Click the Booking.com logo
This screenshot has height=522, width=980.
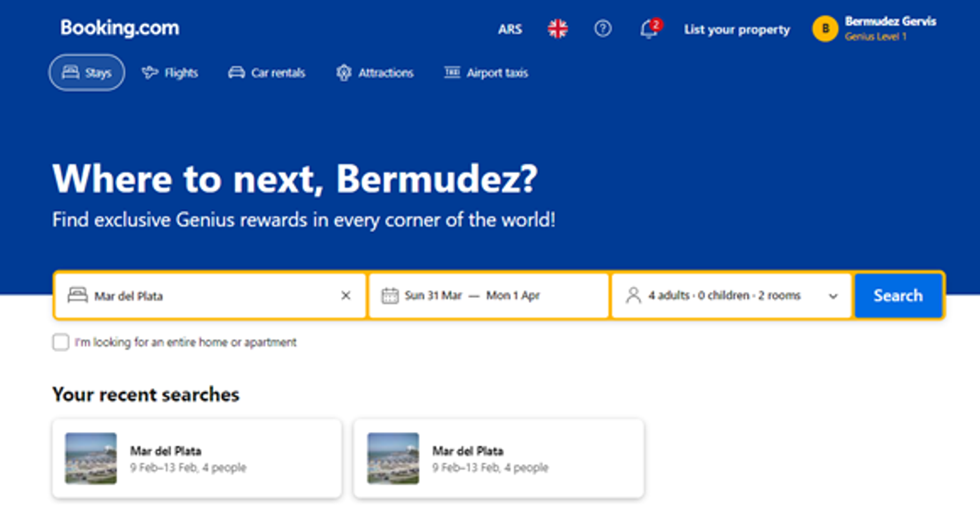pos(120,28)
